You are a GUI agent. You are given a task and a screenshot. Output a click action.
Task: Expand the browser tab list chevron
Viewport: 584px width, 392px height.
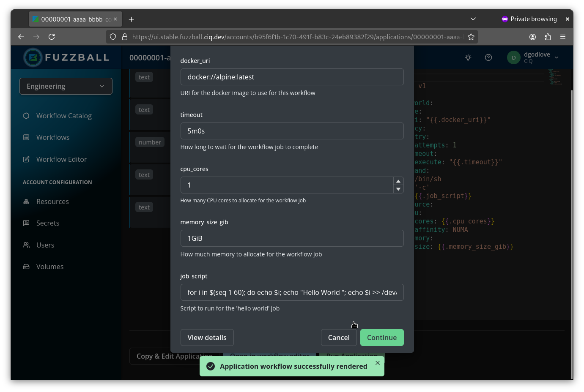click(x=473, y=19)
